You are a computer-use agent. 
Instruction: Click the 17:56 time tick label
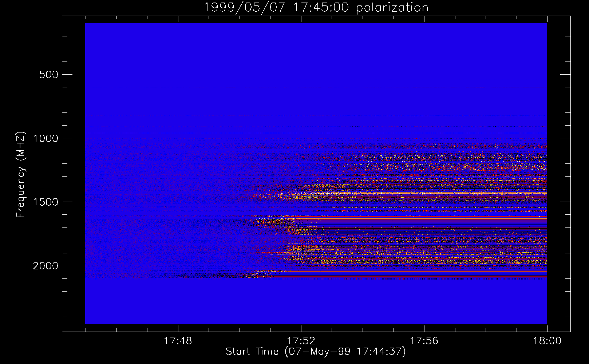[424, 341]
